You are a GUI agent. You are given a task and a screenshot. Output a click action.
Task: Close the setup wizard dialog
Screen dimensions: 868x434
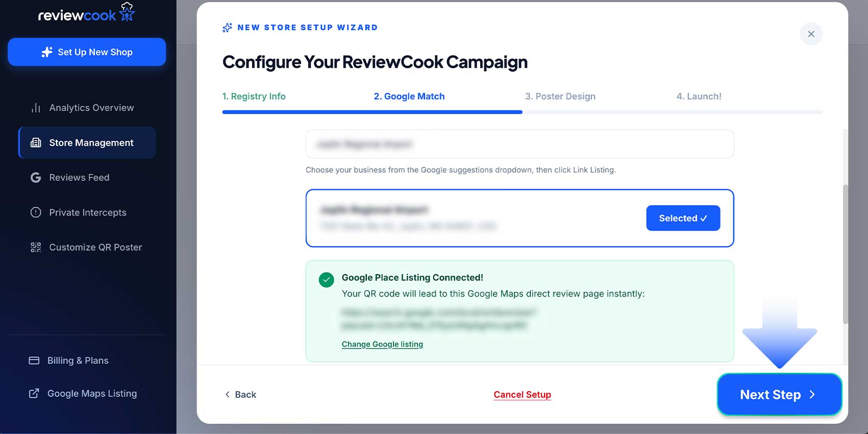pos(811,34)
